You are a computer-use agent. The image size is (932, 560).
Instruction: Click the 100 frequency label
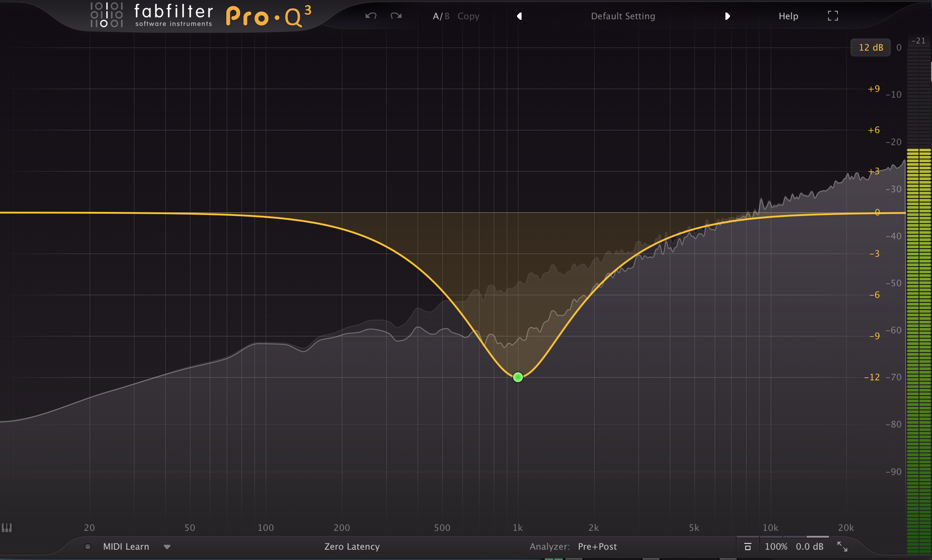pyautogui.click(x=266, y=528)
